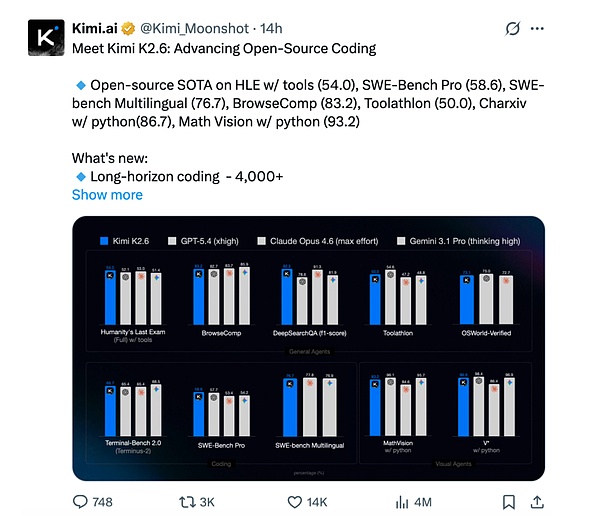The height and width of the screenshot is (528, 600).
Task: Open the Kimi.ai profile avatar
Action: coord(41,36)
